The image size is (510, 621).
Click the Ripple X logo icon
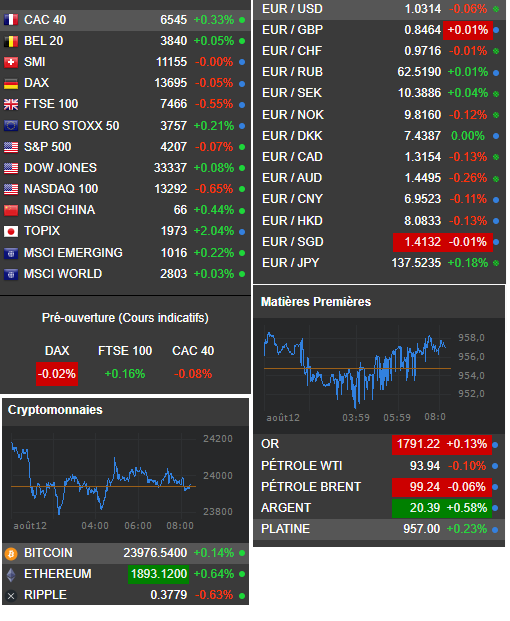[x=11, y=596]
